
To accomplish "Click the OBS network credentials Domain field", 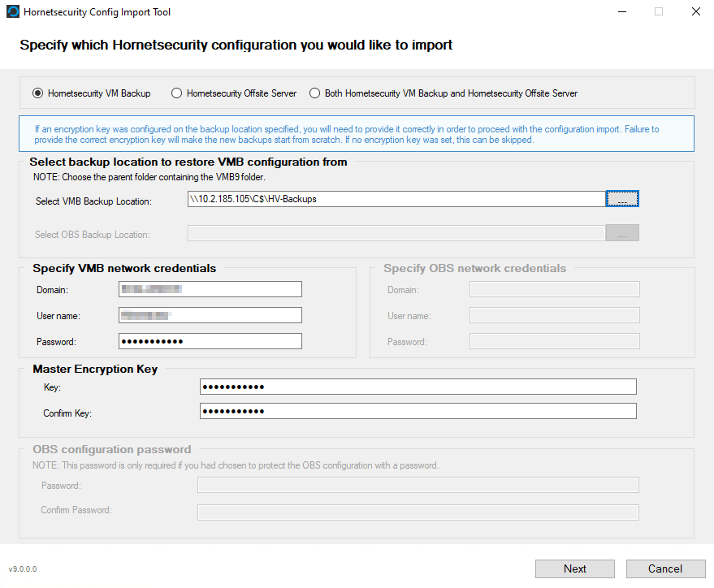I will (x=555, y=289).
